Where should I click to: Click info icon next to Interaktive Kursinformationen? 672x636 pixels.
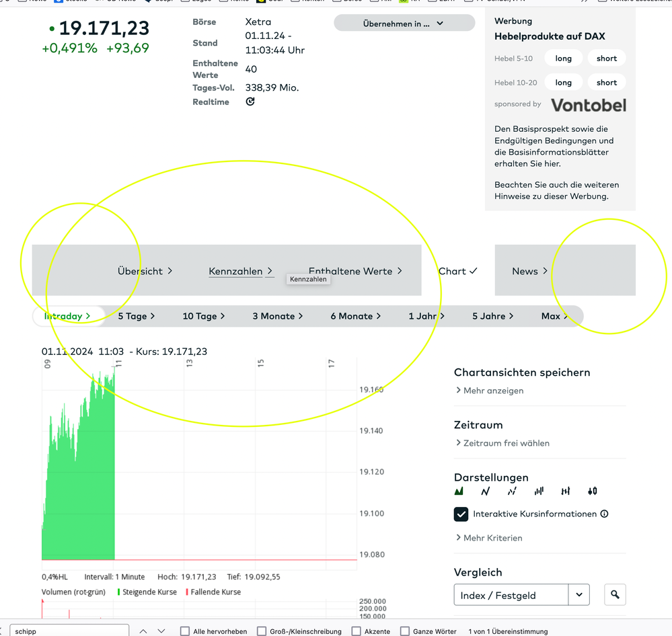604,514
